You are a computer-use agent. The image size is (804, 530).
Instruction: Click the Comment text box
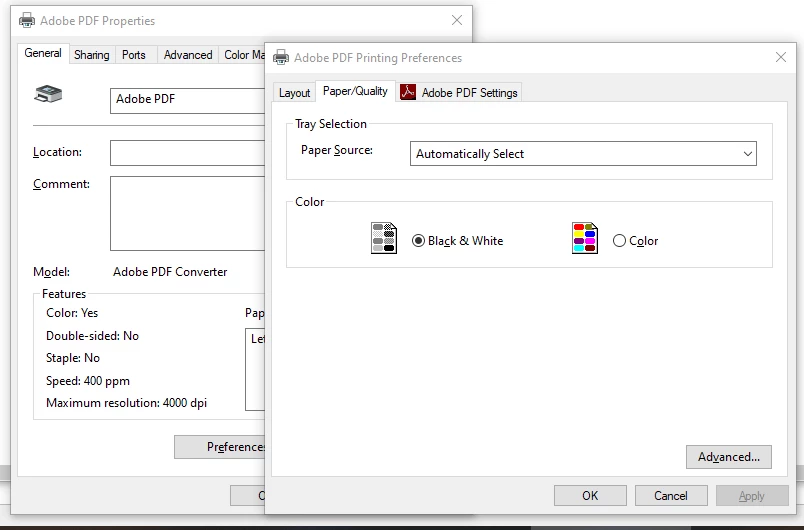[x=187, y=213]
